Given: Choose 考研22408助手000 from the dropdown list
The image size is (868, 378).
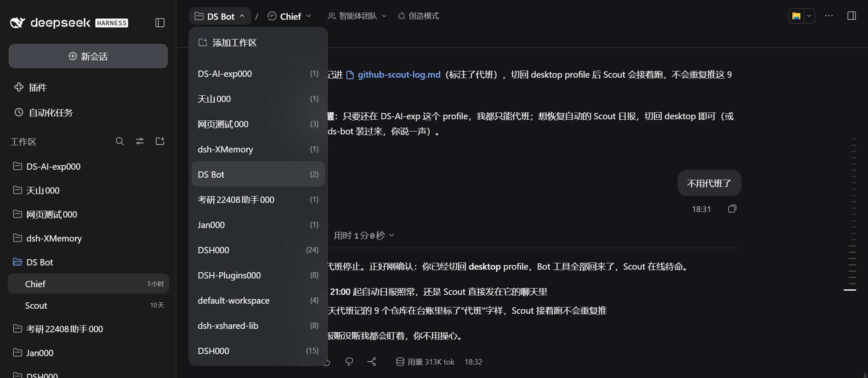Looking at the screenshot, I should [x=258, y=199].
